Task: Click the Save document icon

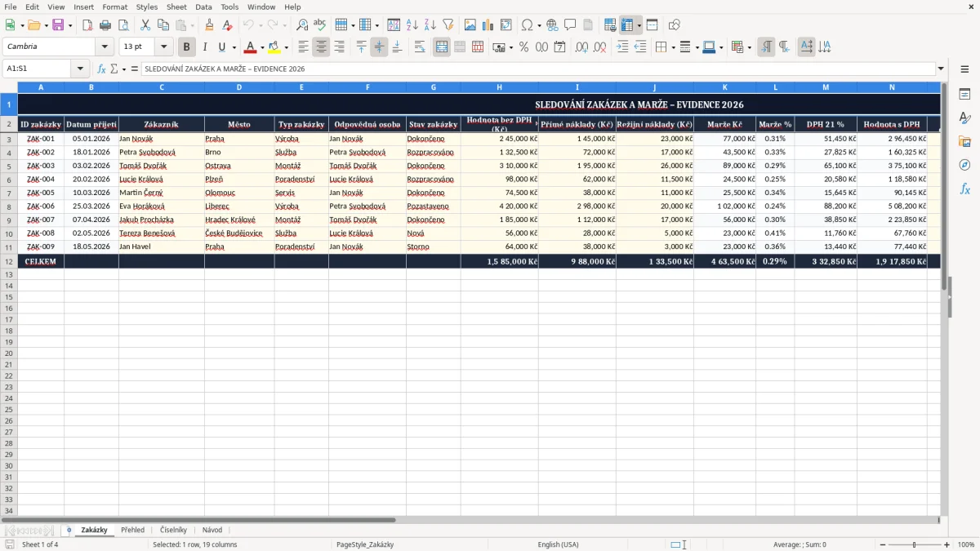Action: [x=58, y=25]
